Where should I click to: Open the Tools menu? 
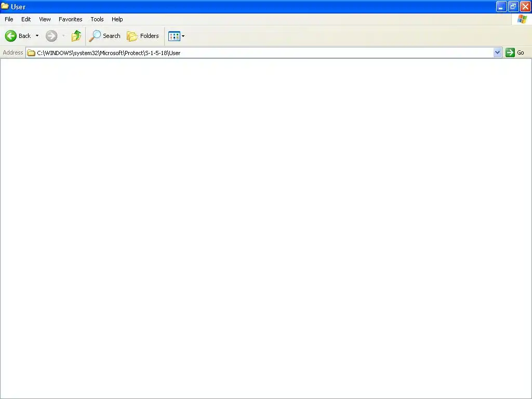pyautogui.click(x=97, y=19)
